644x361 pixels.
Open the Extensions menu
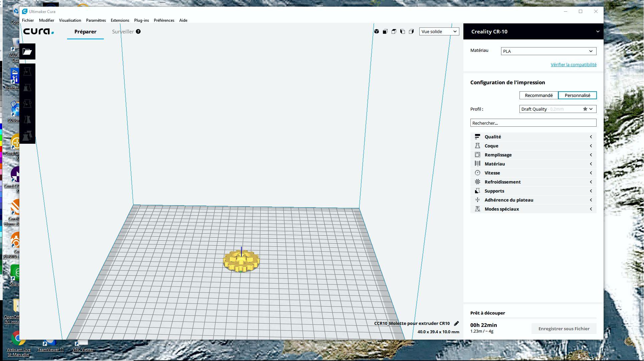(120, 20)
